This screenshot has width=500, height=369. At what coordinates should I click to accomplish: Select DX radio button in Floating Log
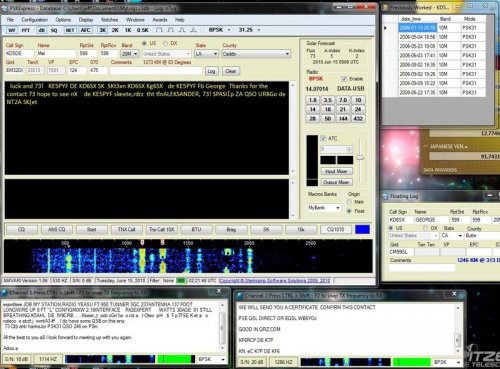pyautogui.click(x=426, y=228)
